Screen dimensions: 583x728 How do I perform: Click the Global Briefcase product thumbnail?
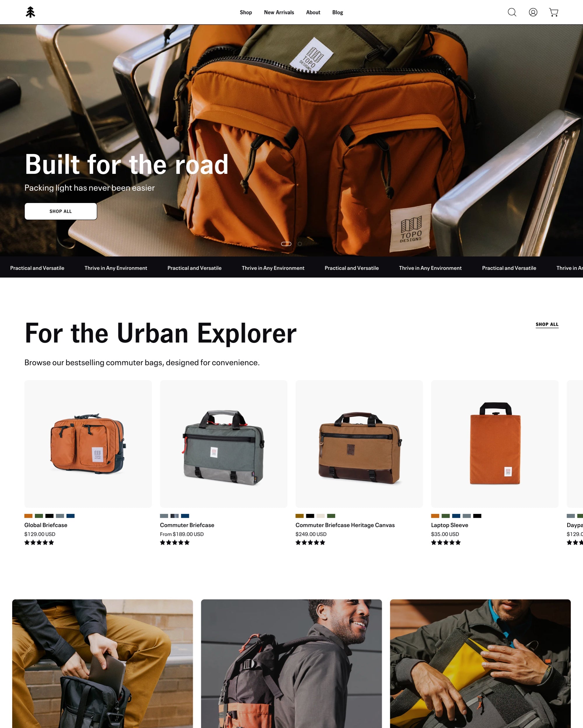pos(88,443)
